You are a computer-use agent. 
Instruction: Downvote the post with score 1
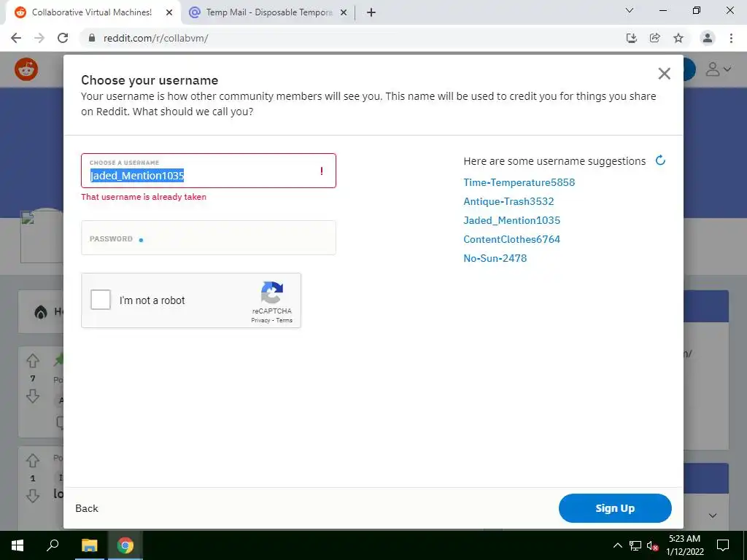pyautogui.click(x=33, y=496)
